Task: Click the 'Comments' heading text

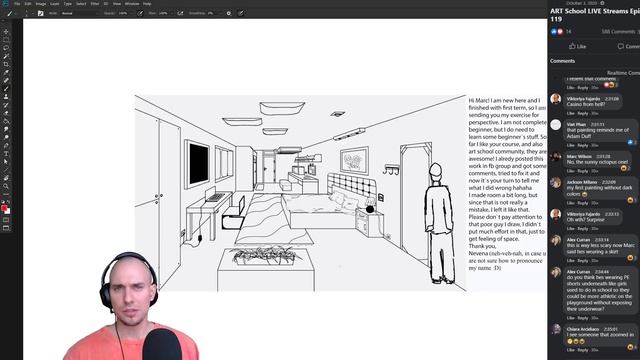Action: click(x=562, y=61)
